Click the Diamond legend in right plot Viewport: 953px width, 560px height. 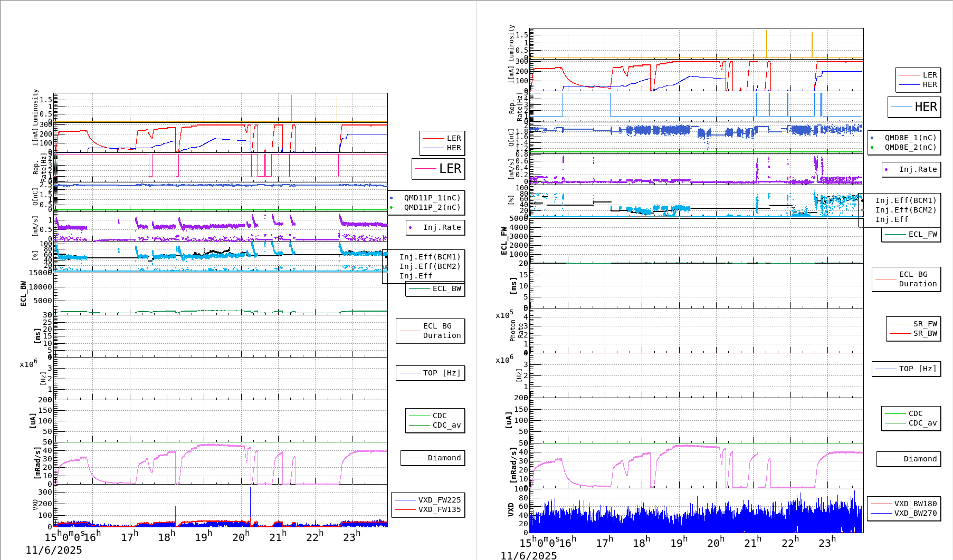(x=920, y=459)
